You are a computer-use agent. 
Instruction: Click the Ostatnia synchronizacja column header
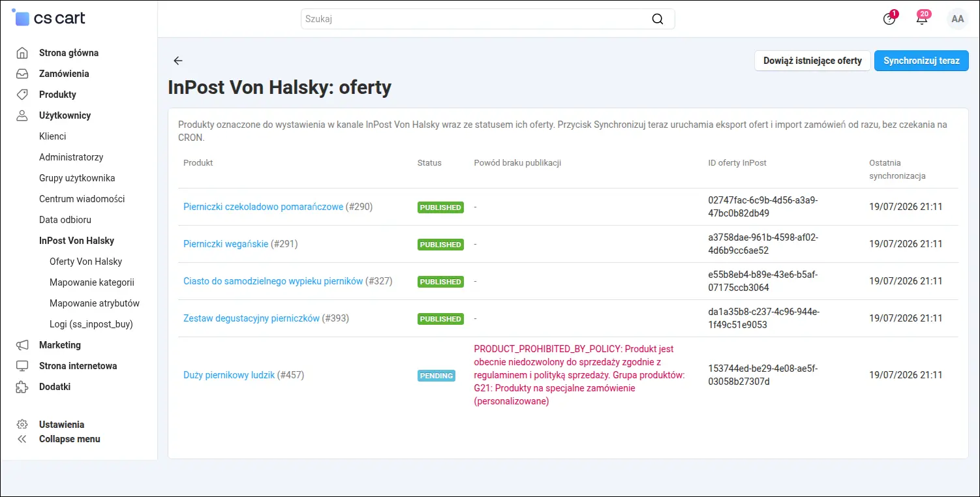pos(897,170)
